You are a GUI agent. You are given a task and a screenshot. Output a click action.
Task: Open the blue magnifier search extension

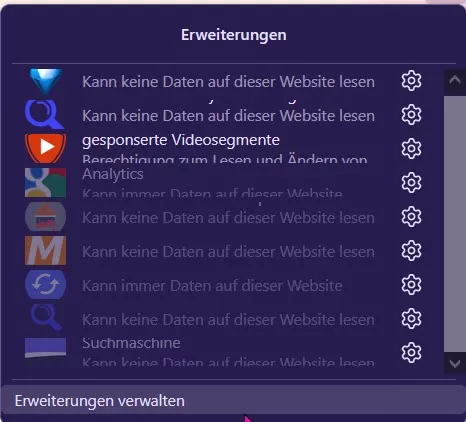point(45,115)
